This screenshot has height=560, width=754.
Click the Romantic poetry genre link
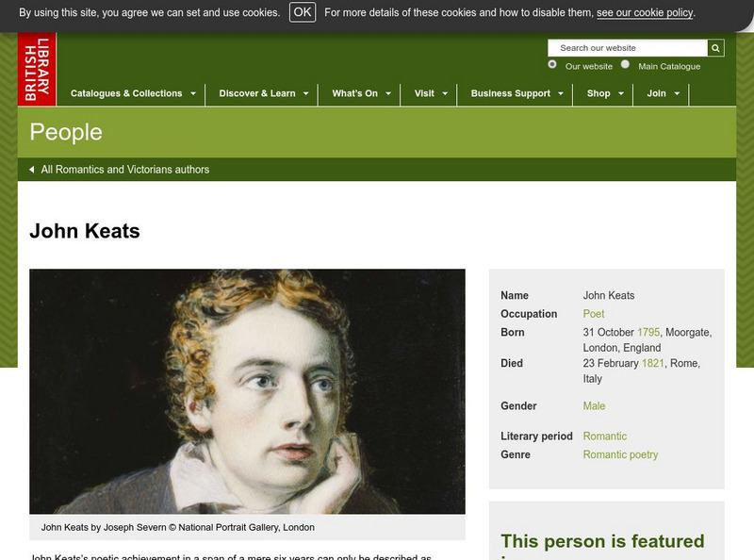pos(620,454)
